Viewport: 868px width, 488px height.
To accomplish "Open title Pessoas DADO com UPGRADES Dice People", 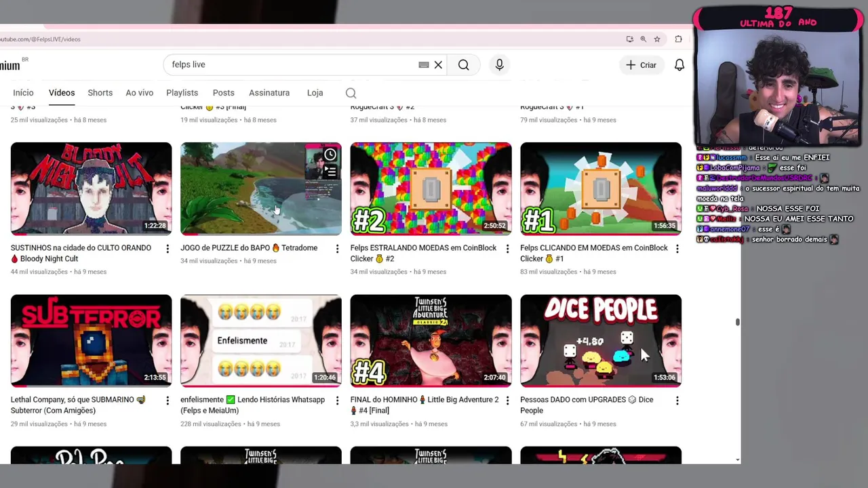I will click(587, 405).
